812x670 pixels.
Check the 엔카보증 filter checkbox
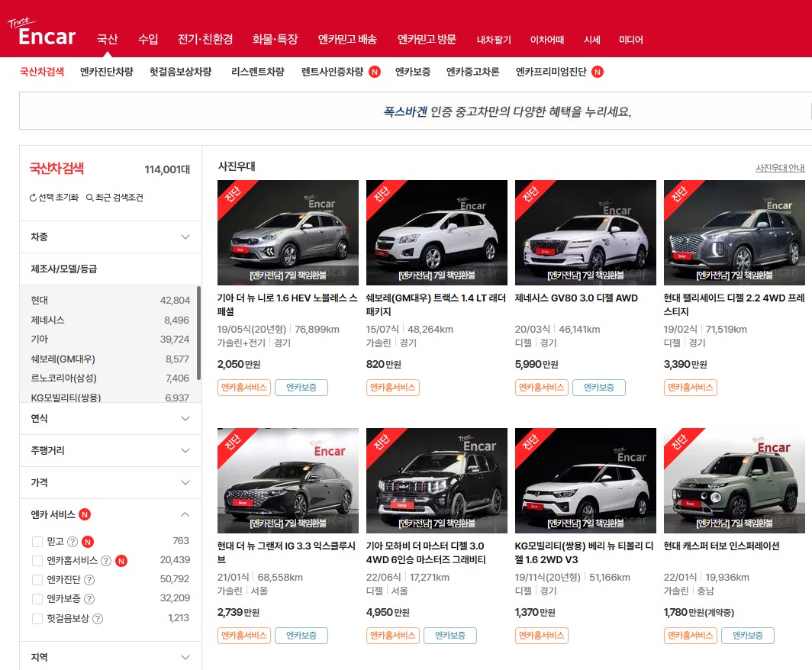(37, 599)
